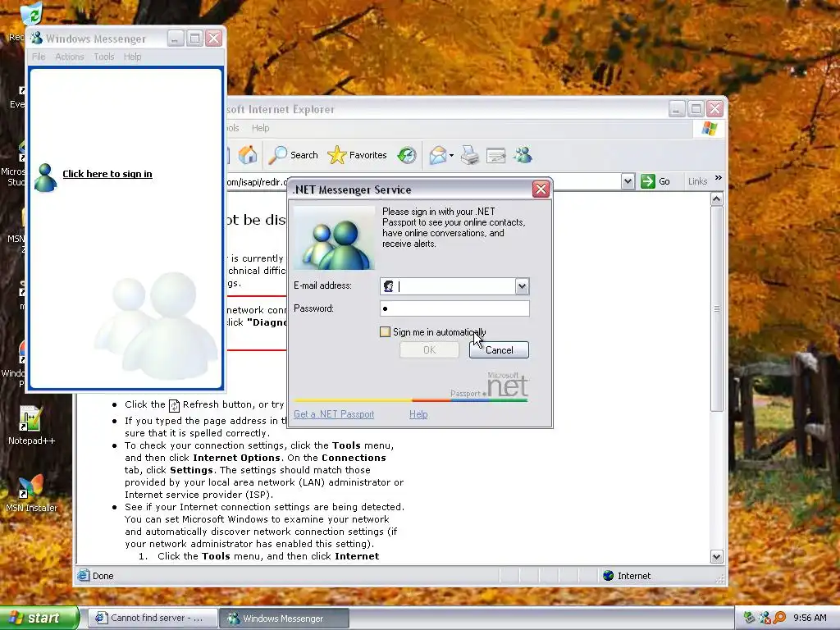
Task: Click the leftmost system tray network icon
Action: coord(750,618)
